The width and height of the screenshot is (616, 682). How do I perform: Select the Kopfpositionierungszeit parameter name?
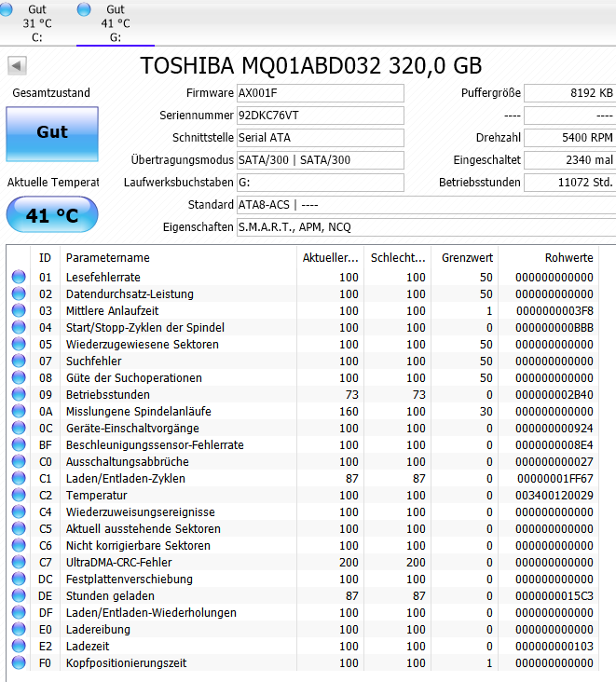[x=126, y=662]
